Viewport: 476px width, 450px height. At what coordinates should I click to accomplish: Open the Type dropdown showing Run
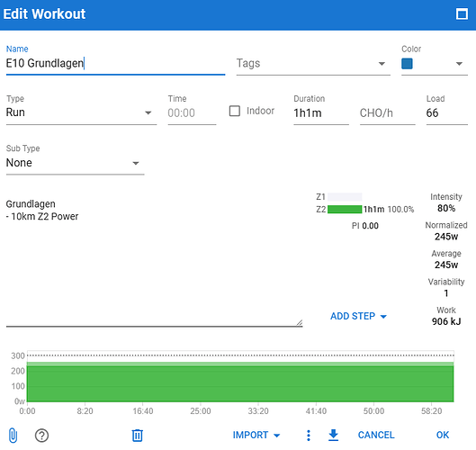81,112
